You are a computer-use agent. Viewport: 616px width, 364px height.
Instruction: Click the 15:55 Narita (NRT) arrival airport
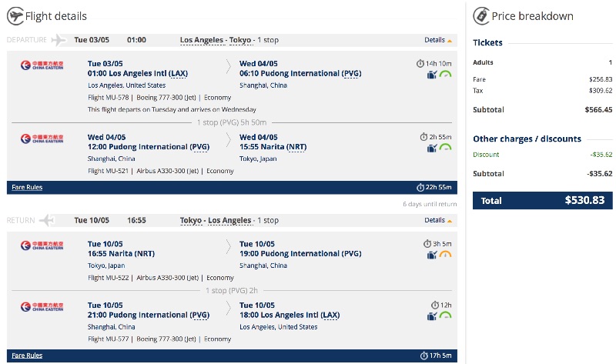[x=278, y=146]
